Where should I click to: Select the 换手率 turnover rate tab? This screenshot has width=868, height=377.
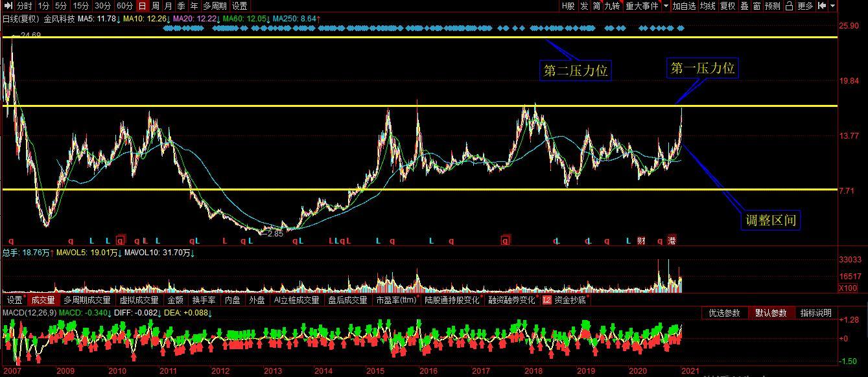[x=205, y=301]
